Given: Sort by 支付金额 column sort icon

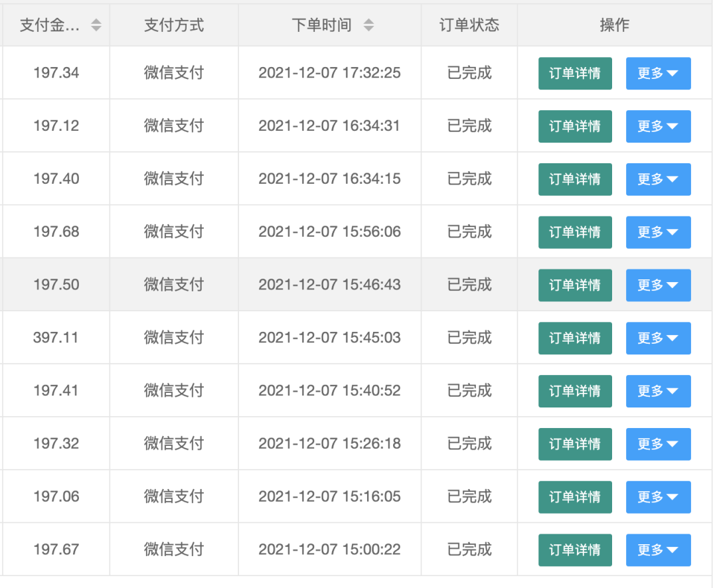Looking at the screenshot, I should (x=96, y=25).
